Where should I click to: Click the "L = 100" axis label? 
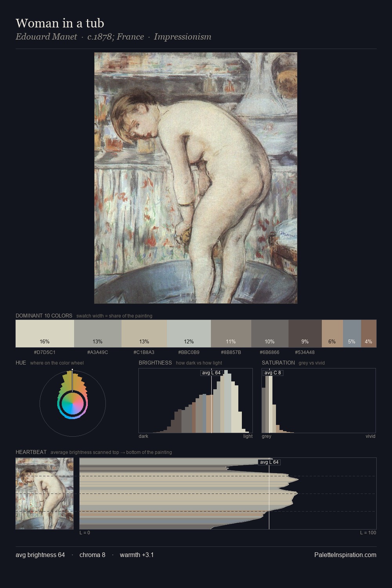tap(368, 533)
